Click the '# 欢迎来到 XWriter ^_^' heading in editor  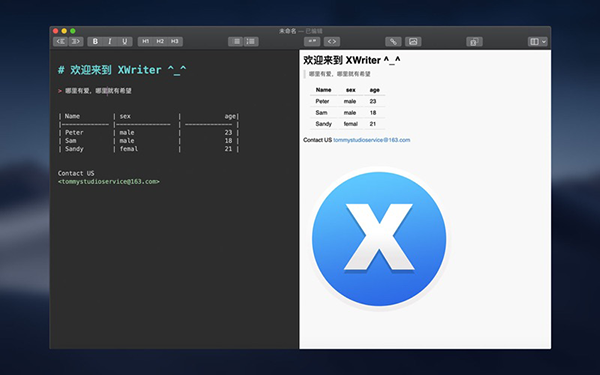tap(122, 70)
